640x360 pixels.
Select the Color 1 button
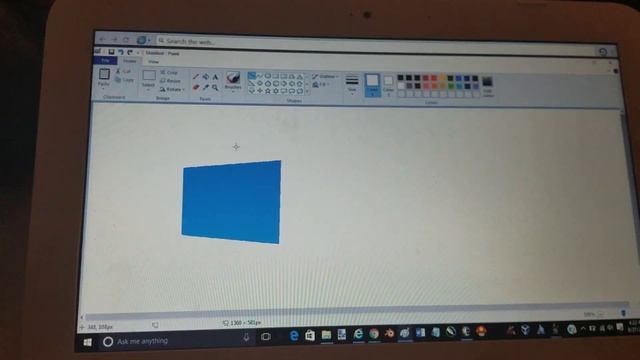(372, 85)
